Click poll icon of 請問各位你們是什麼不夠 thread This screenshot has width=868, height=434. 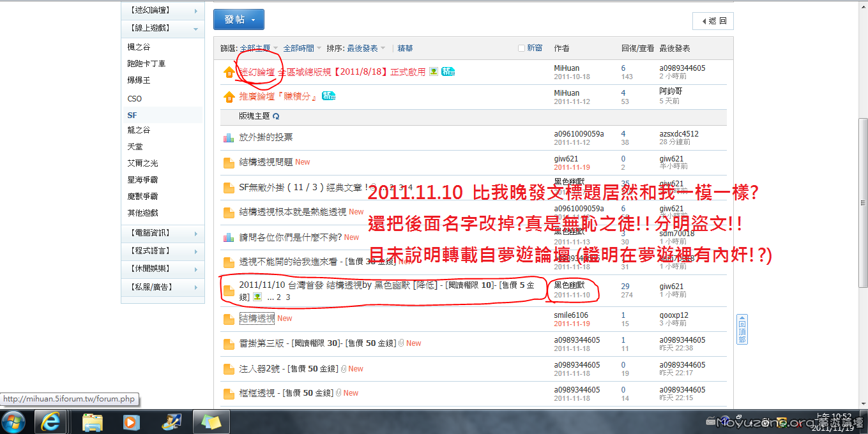tap(229, 237)
